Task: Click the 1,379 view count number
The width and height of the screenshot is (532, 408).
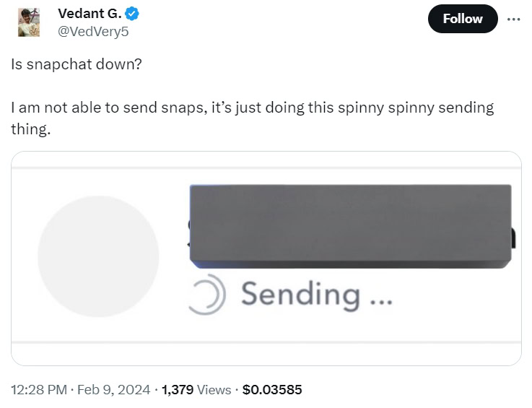Action: pos(178,390)
